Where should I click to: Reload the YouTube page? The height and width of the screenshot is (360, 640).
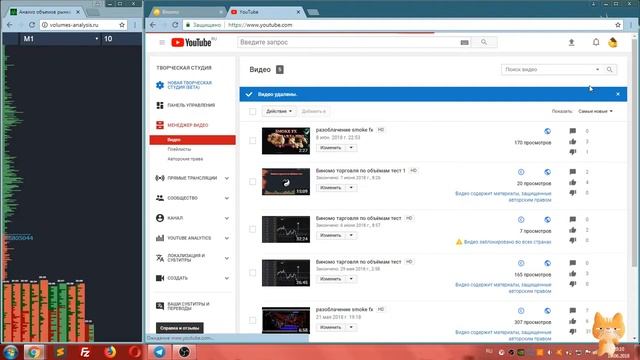tap(175, 25)
